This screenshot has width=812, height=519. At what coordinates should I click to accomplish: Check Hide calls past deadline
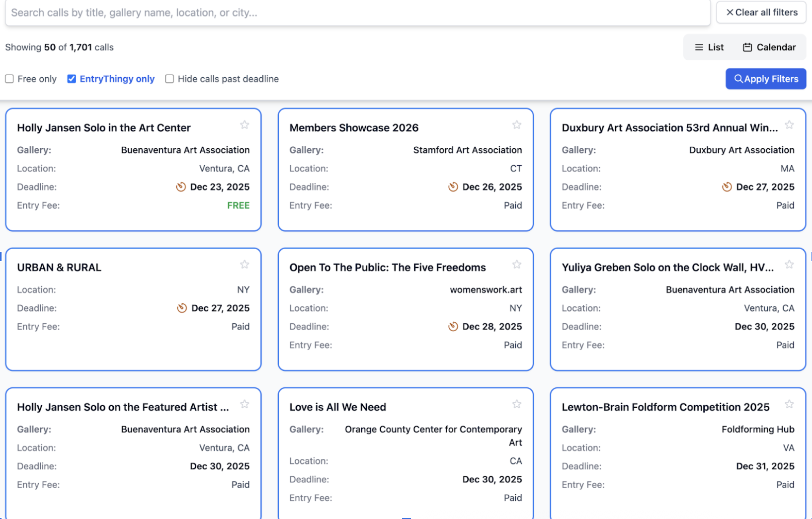point(170,79)
